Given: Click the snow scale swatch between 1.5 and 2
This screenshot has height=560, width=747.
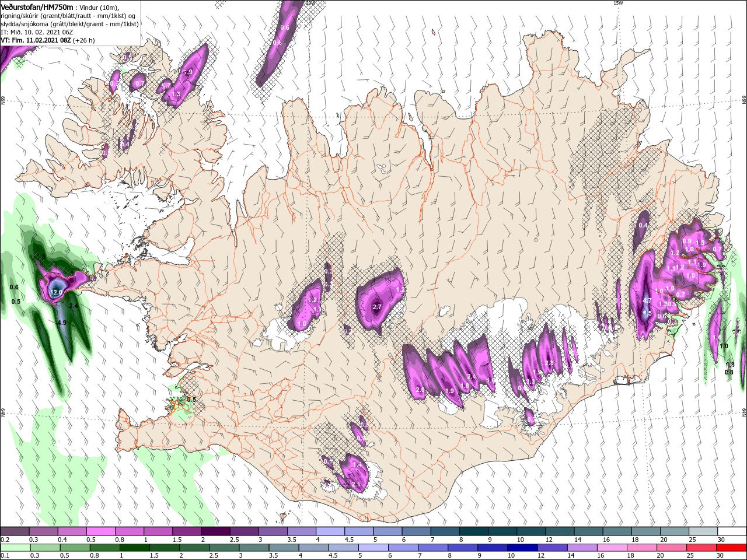Looking at the screenshot, I should pos(187,531).
